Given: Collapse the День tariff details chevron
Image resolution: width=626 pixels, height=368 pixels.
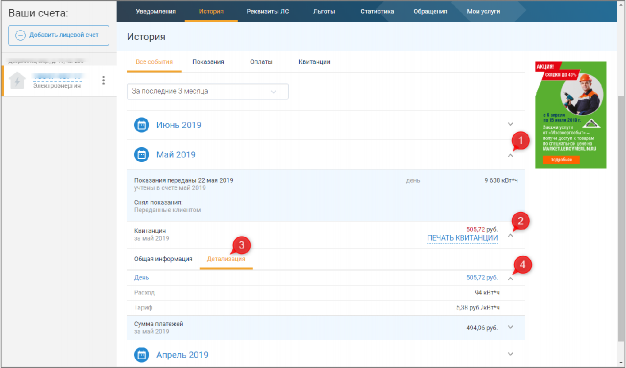Looking at the screenshot, I should coord(510,279).
